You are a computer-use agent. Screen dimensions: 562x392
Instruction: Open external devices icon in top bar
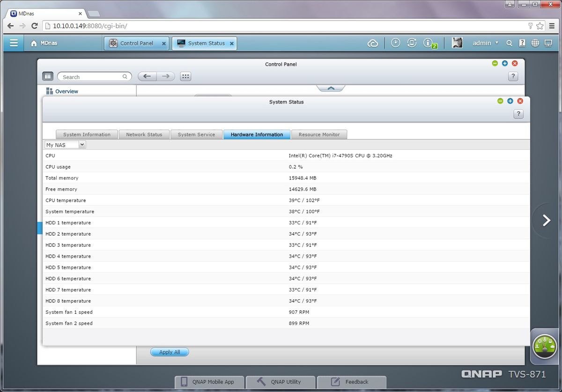pyautogui.click(x=412, y=43)
